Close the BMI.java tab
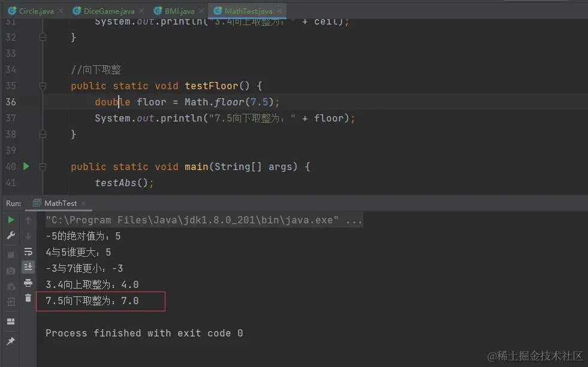 click(201, 11)
